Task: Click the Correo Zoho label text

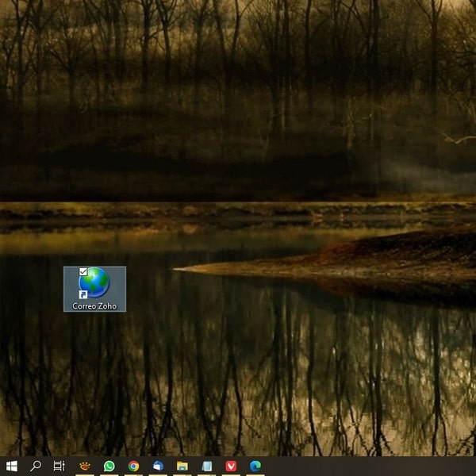Action: pyautogui.click(x=94, y=306)
